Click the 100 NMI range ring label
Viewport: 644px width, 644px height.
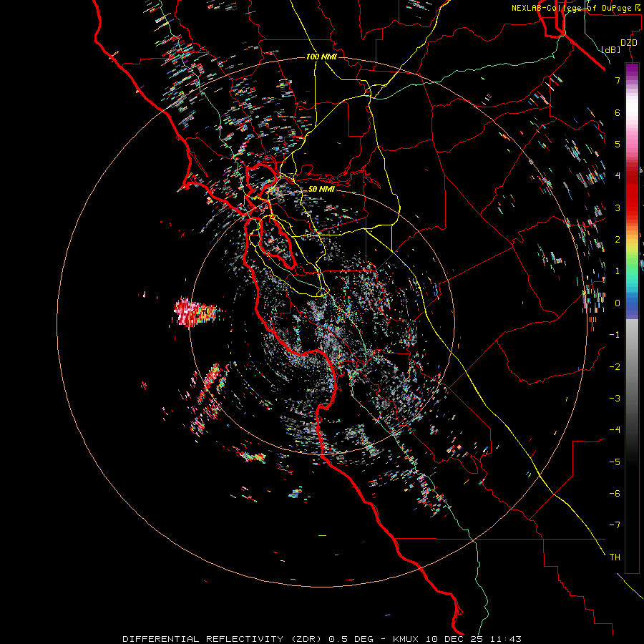(321, 57)
